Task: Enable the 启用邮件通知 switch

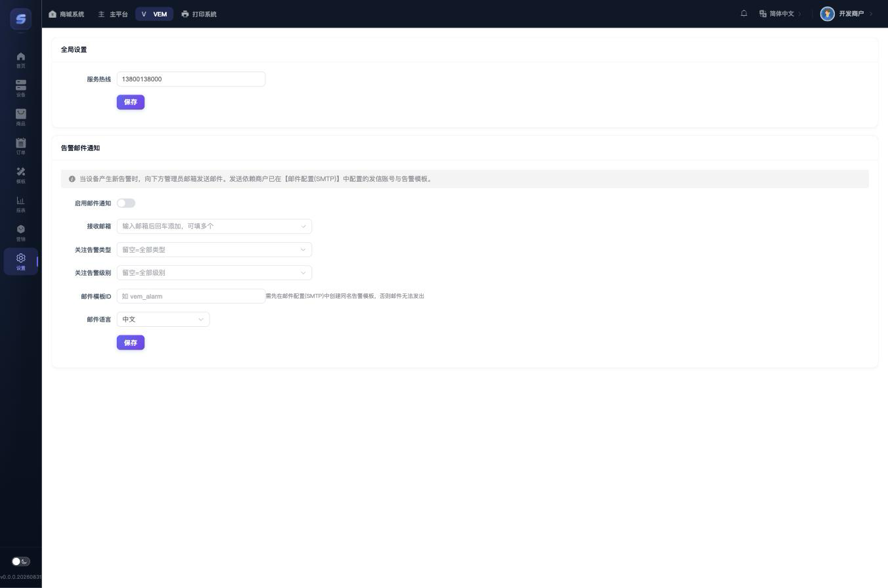Action: [x=126, y=203]
